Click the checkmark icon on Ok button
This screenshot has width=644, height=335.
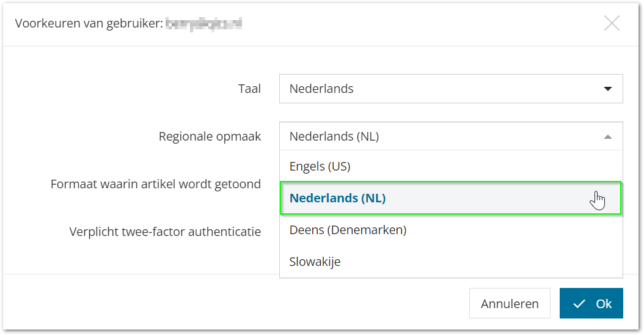tap(579, 304)
